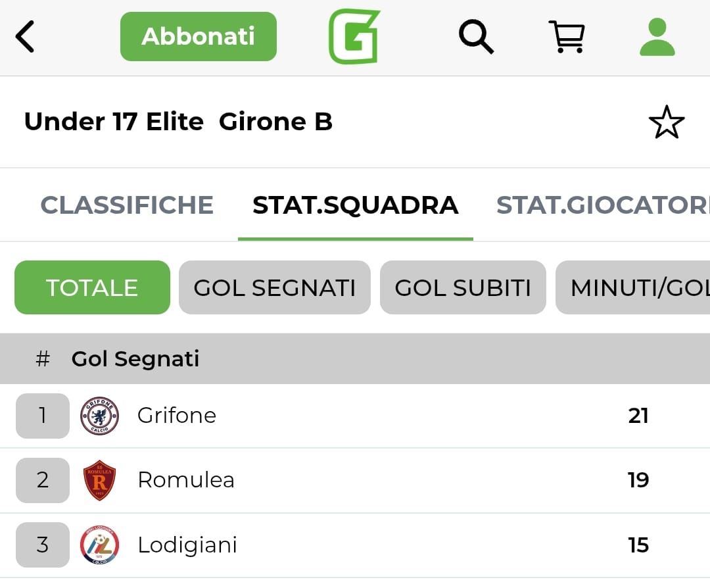Open search with magnifier icon

476,36
